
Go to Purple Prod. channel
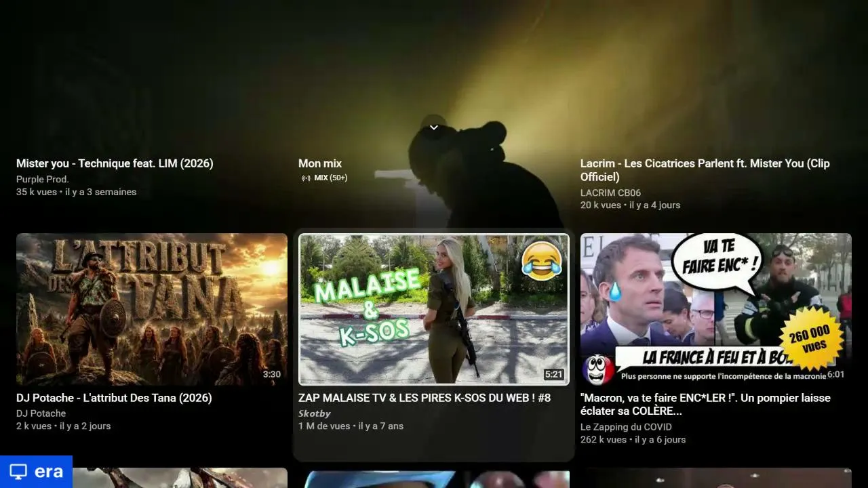coord(43,180)
